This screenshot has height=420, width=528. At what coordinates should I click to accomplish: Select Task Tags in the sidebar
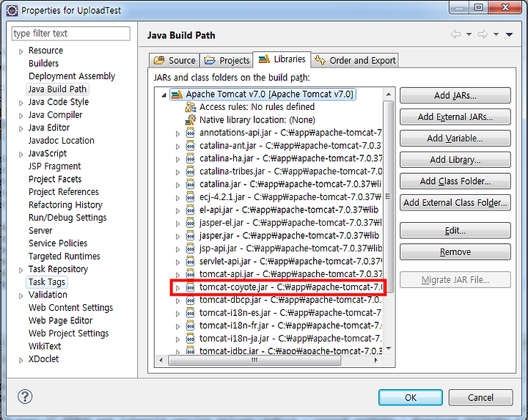(47, 282)
